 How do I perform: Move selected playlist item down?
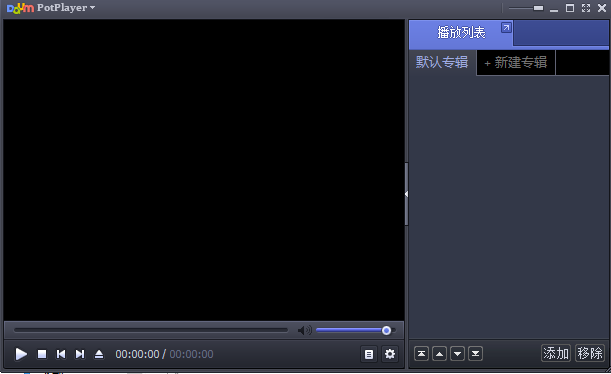click(457, 354)
